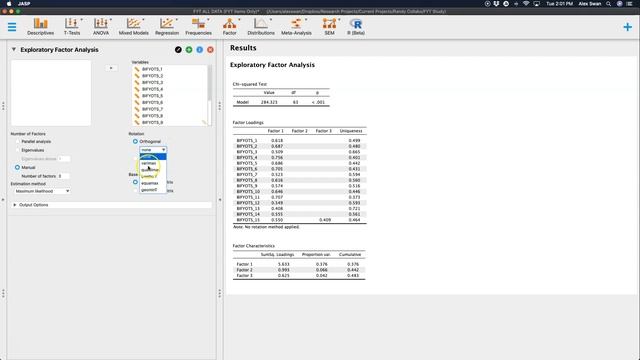This screenshot has width=640, height=360.
Task: Select the Eigenvalues option
Action: click(x=29, y=150)
